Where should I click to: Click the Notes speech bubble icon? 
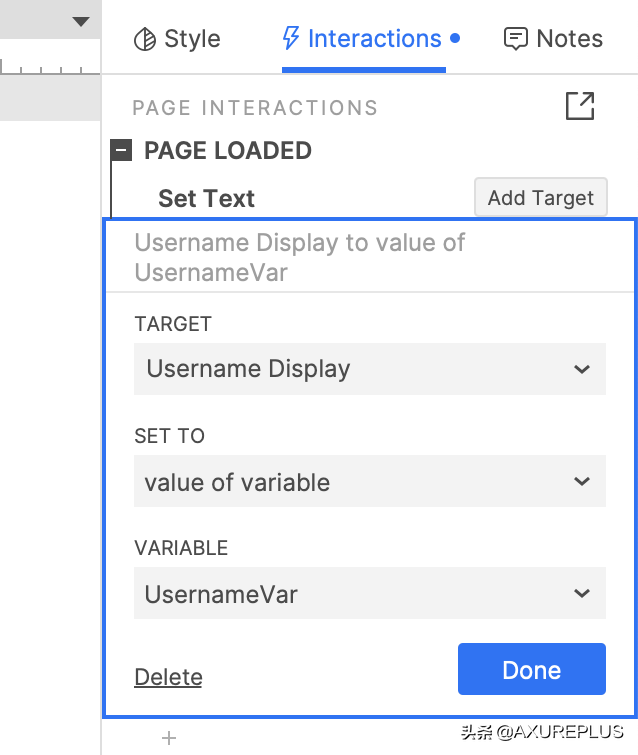(x=516, y=39)
